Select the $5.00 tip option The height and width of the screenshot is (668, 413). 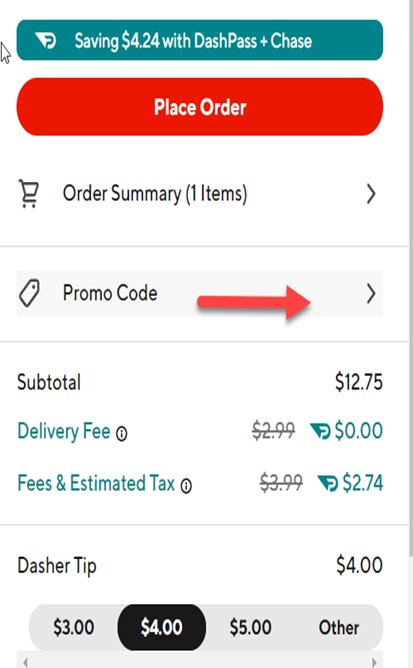coord(250,628)
